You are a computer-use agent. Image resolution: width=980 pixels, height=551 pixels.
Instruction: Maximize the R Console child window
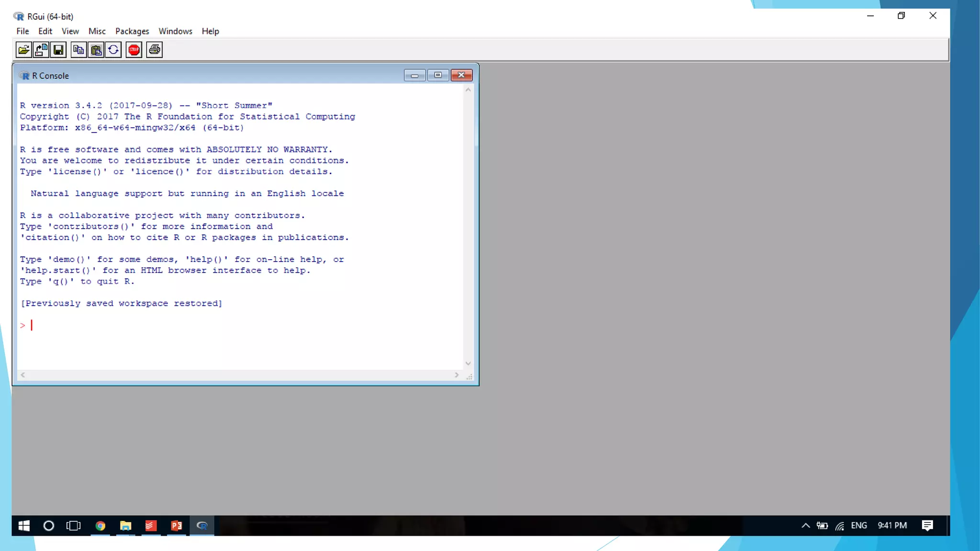point(438,75)
